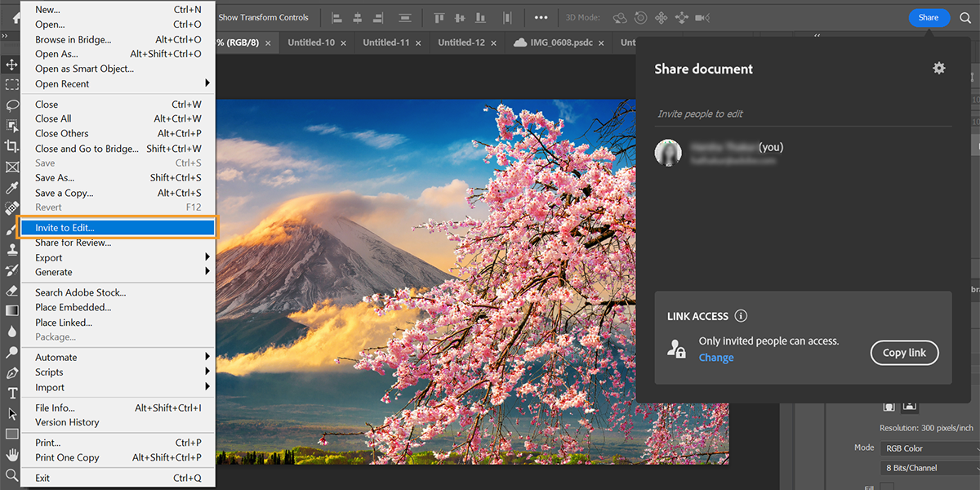Click Align bottom edges icon

480,17
